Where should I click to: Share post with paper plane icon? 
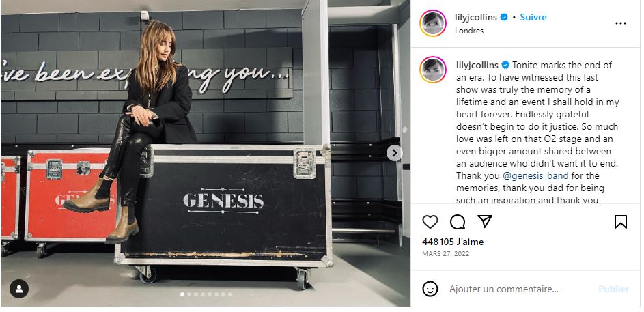pyautogui.click(x=485, y=221)
